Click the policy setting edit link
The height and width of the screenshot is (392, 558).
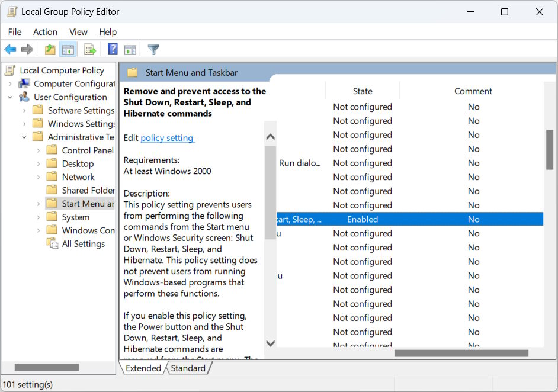pos(167,137)
